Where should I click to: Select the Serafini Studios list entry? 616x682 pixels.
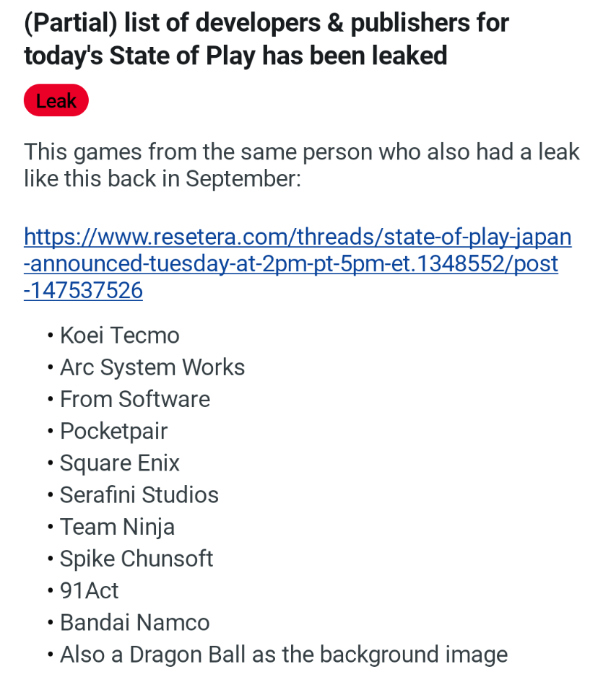[139, 494]
